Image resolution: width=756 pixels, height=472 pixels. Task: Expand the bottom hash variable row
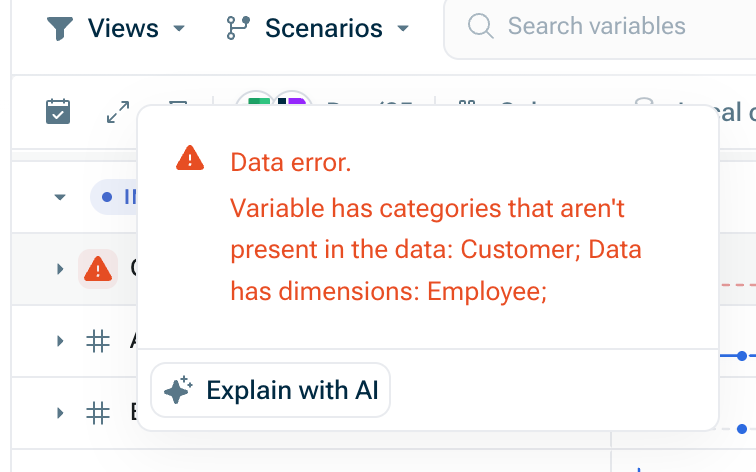(60, 411)
